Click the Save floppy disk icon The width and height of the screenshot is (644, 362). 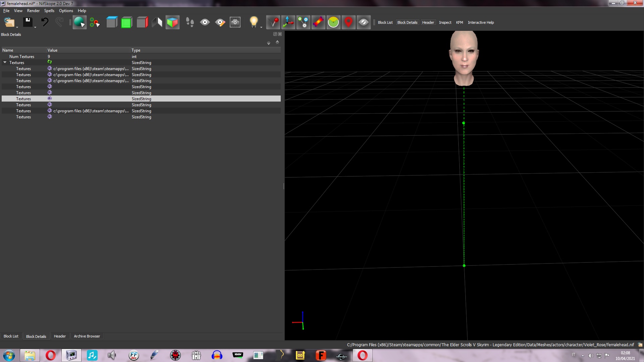point(28,22)
